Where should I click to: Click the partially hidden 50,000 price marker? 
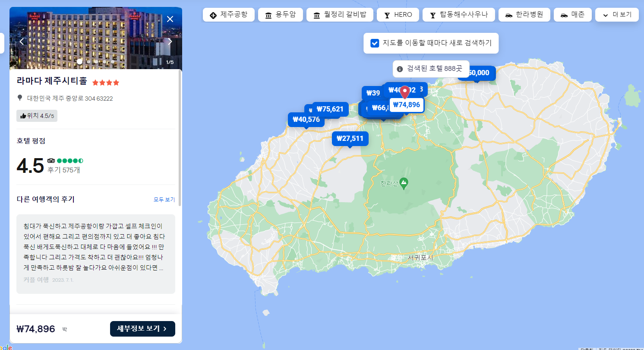[x=480, y=73]
